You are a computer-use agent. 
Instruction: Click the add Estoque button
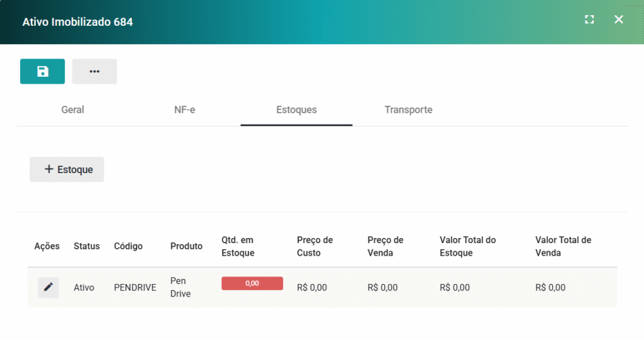click(x=67, y=169)
